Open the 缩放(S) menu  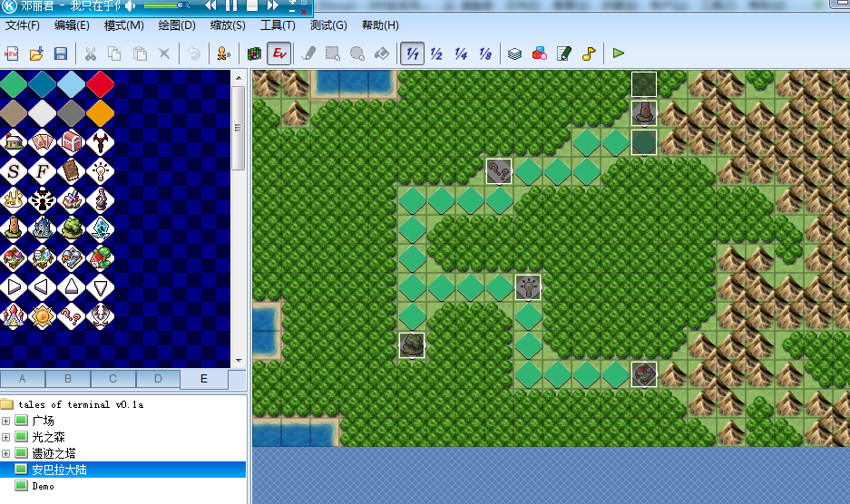coord(229,25)
